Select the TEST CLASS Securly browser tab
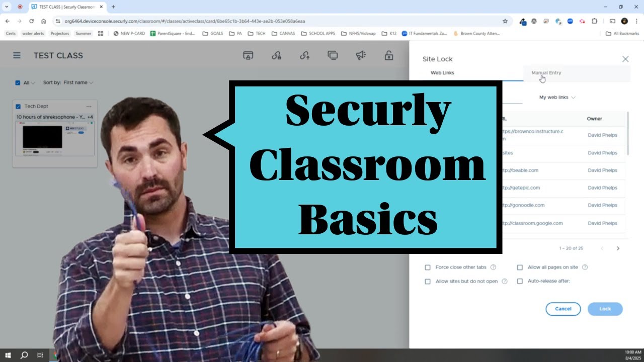The image size is (644, 362). (67, 7)
